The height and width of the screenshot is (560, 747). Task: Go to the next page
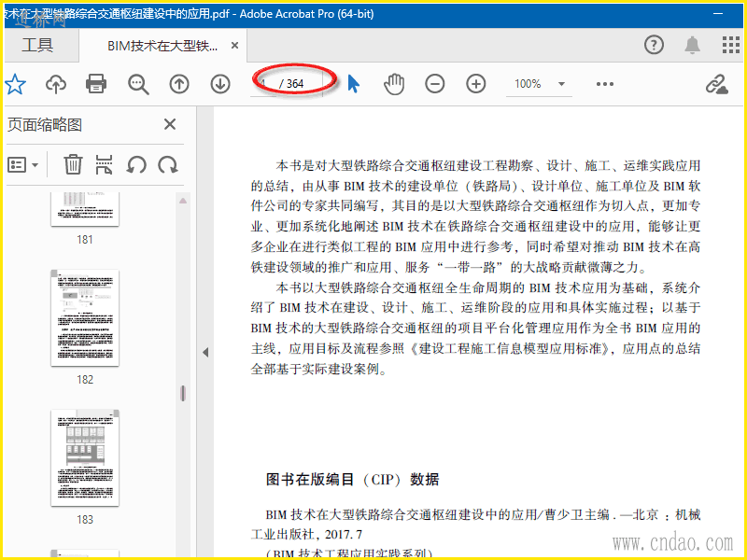click(220, 84)
